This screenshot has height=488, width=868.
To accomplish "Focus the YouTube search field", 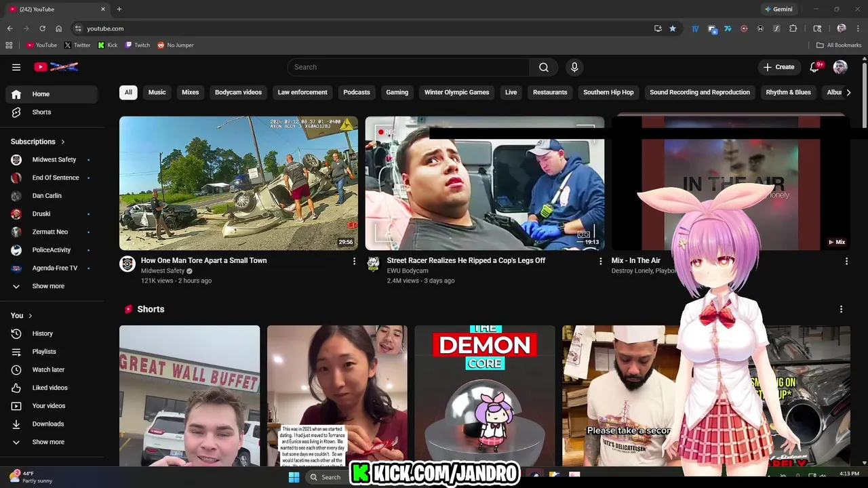I will tap(408, 67).
